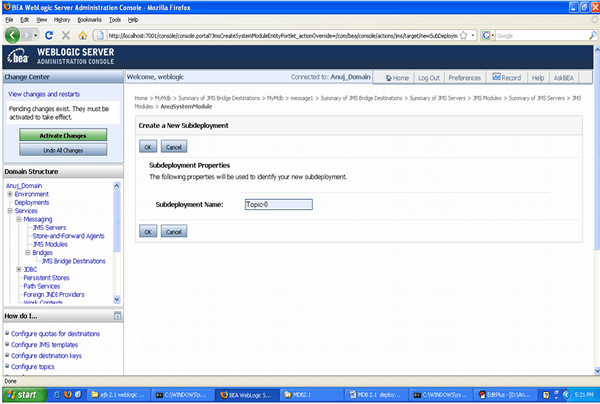The height and width of the screenshot is (404, 600).
Task: Click the browser reload page icon
Action: pos(50,36)
